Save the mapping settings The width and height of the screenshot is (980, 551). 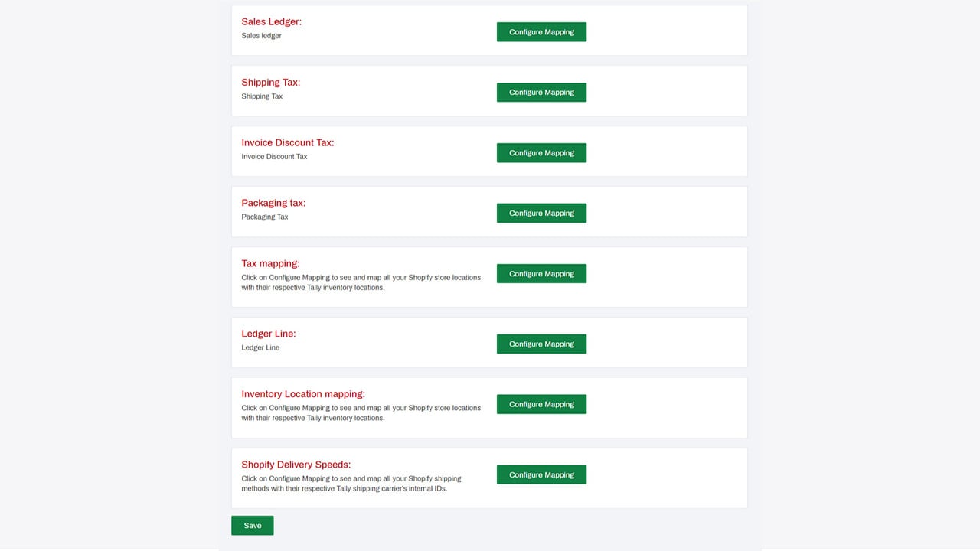point(253,526)
